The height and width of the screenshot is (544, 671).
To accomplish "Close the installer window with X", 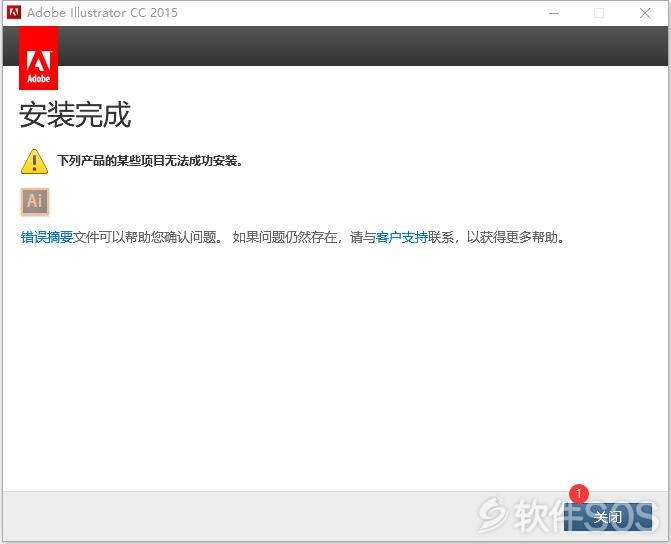I will [645, 13].
